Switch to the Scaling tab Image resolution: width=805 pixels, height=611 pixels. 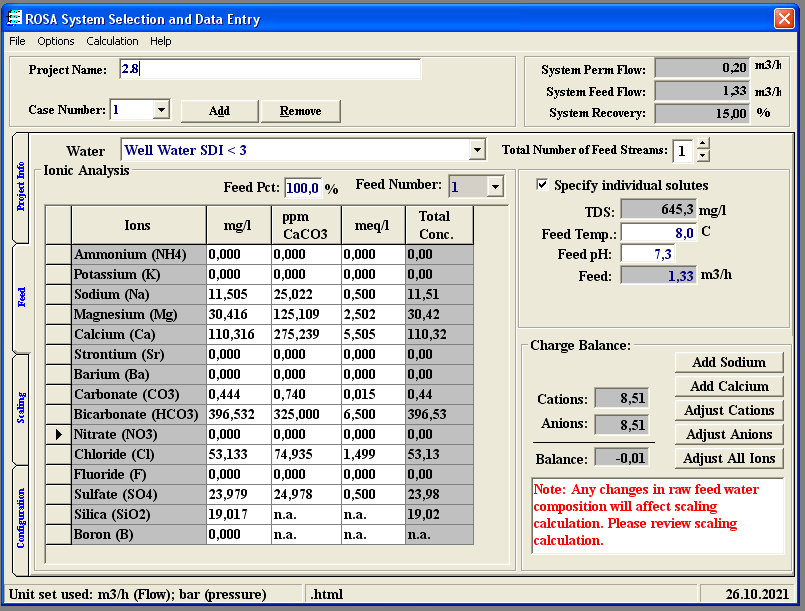[21, 408]
